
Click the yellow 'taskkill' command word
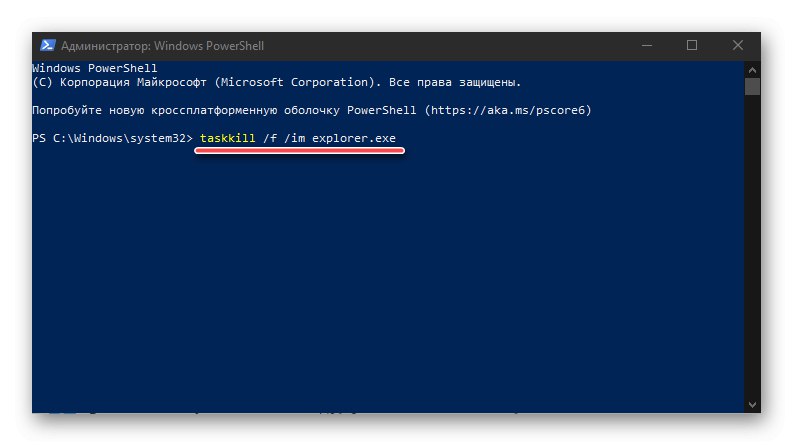coord(226,137)
